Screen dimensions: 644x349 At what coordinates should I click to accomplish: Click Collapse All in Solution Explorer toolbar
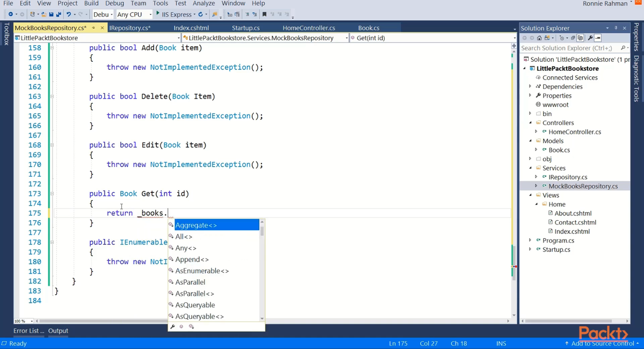point(573,38)
